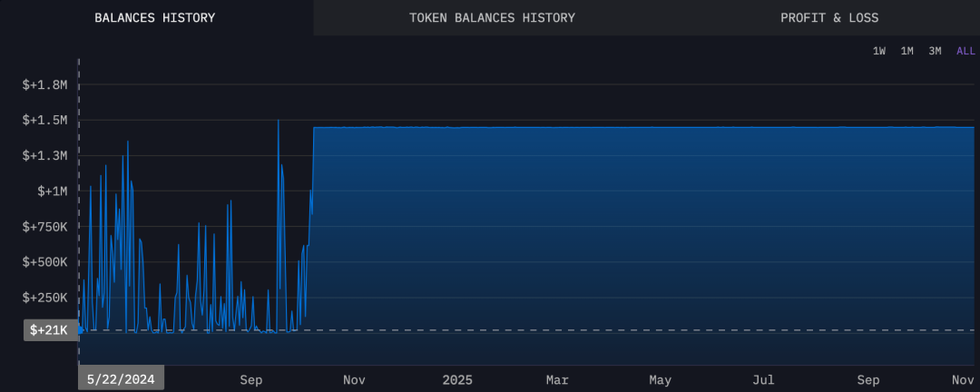
Task: Open the Token Balances History tab
Action: click(x=492, y=17)
